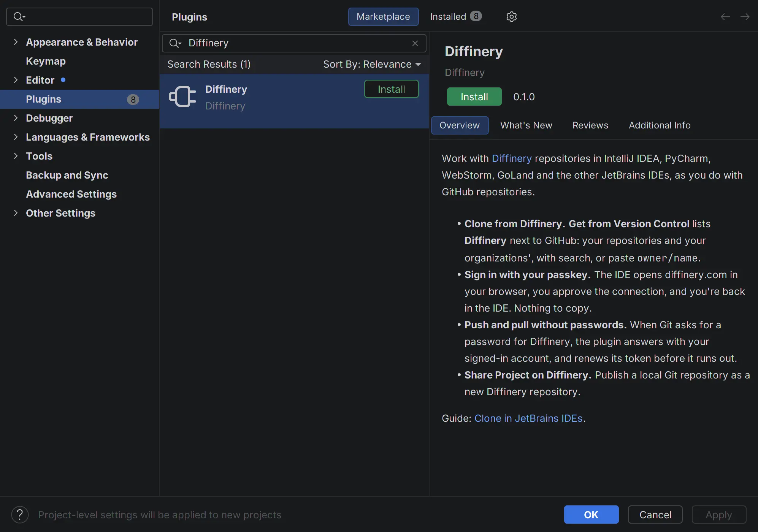Switch to the Marketplace tab
This screenshot has height=532, width=758.
(383, 17)
